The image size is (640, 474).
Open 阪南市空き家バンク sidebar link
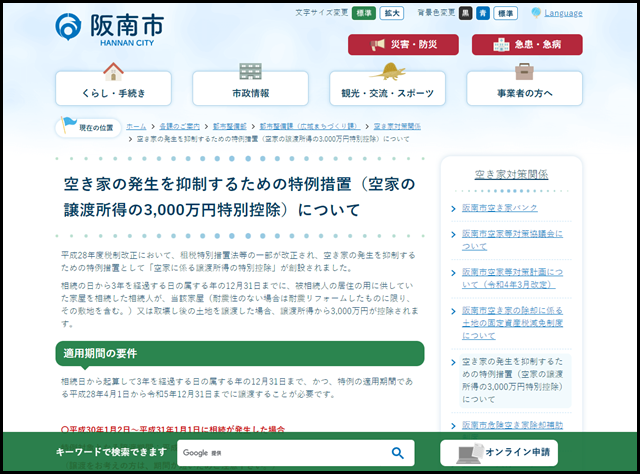(500, 208)
